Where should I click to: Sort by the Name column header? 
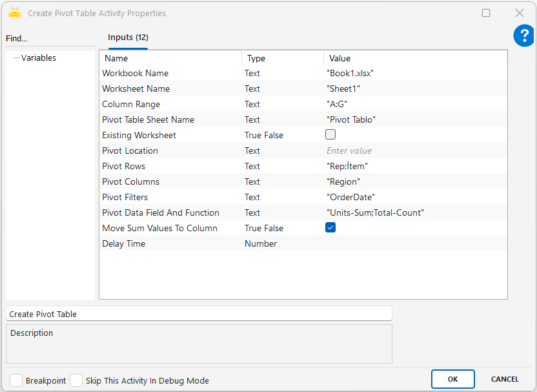pos(170,58)
